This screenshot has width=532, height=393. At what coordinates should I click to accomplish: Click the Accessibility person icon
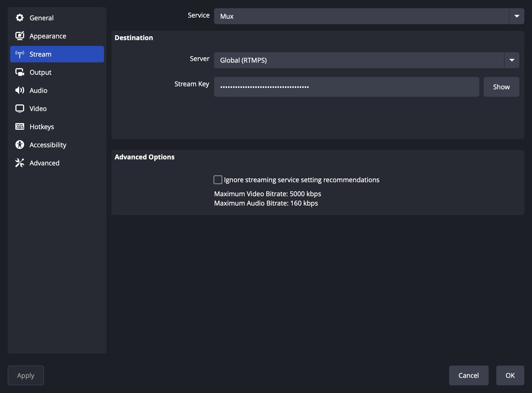click(x=20, y=145)
